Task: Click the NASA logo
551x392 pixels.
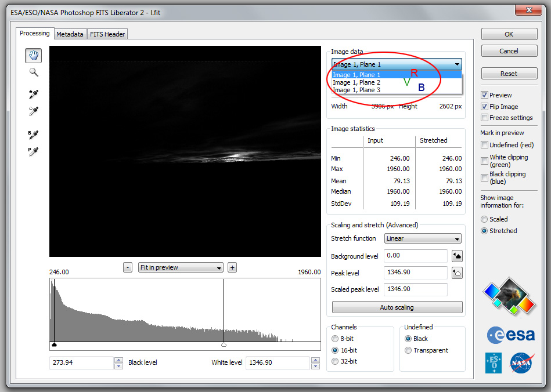Action: 522,363
